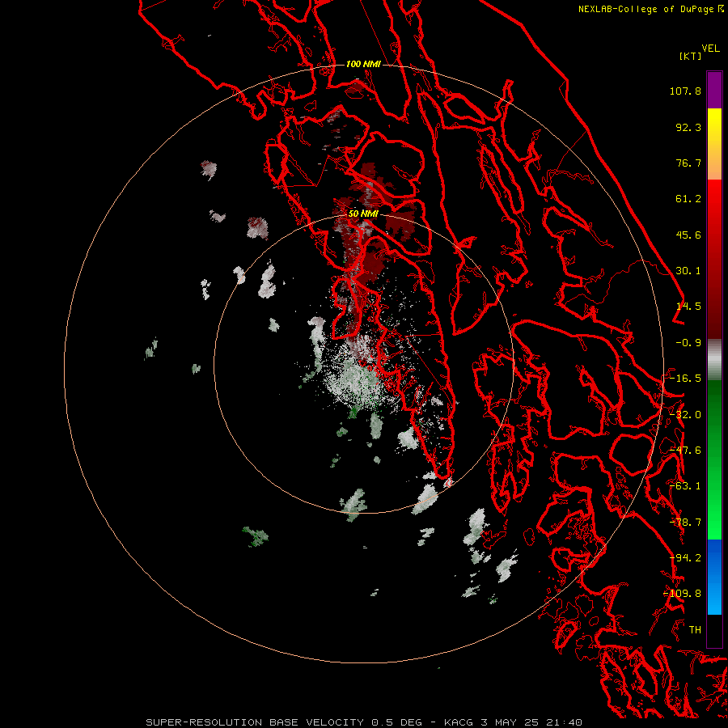Click the -47.6 velocity scale value
This screenshot has height=728, width=728.
[x=685, y=451]
